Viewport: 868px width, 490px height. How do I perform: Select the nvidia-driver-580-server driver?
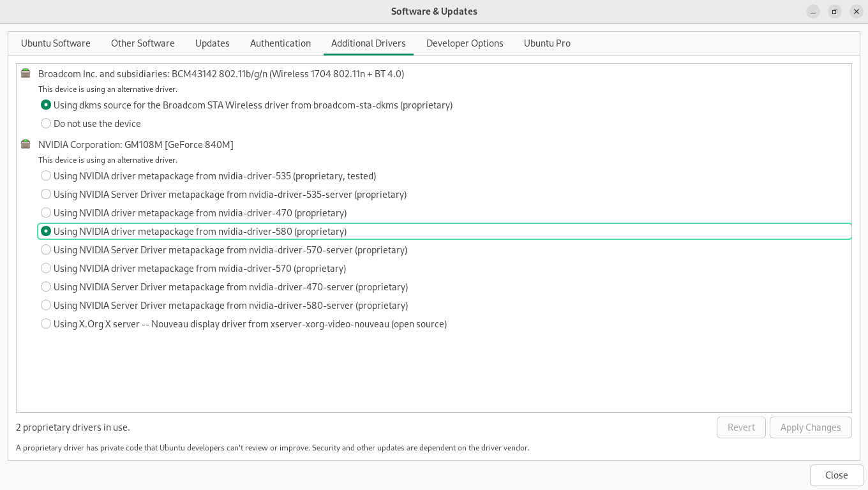(46, 306)
